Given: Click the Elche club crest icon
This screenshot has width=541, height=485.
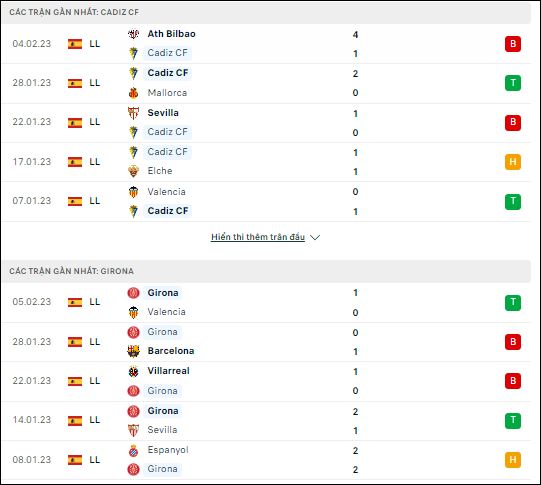Looking at the screenshot, I should [134, 171].
